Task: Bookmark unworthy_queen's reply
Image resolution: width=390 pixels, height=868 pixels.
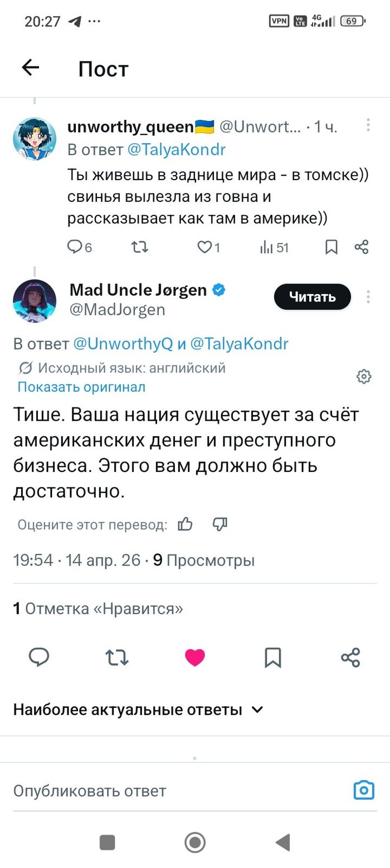Action: [331, 247]
